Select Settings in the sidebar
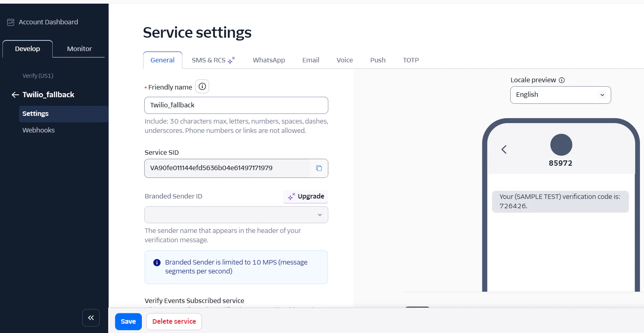 click(x=63, y=114)
